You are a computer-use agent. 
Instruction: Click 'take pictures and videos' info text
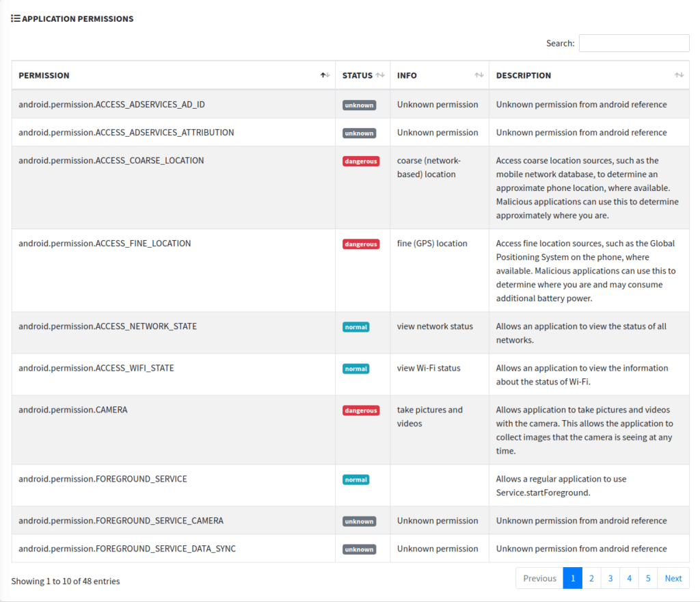[x=429, y=417]
